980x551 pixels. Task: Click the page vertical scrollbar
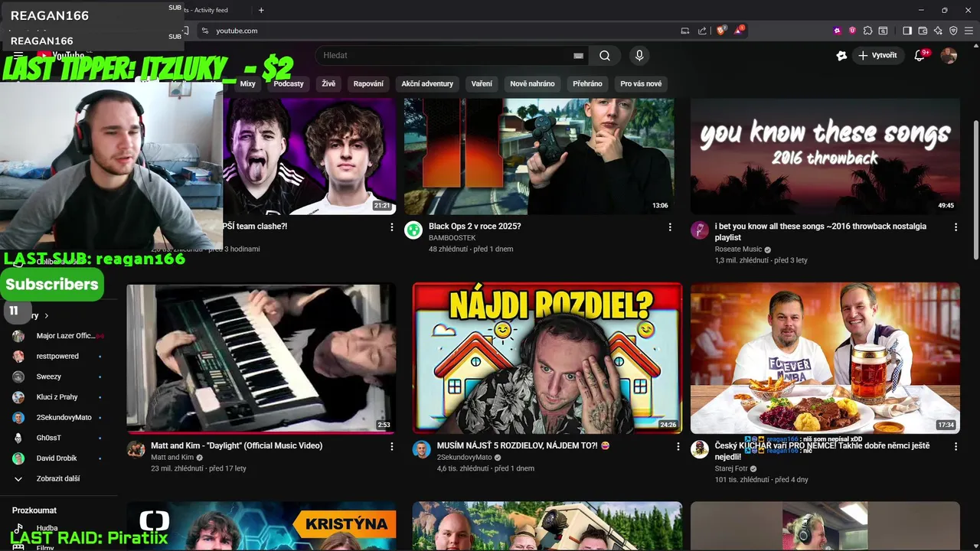(975, 191)
